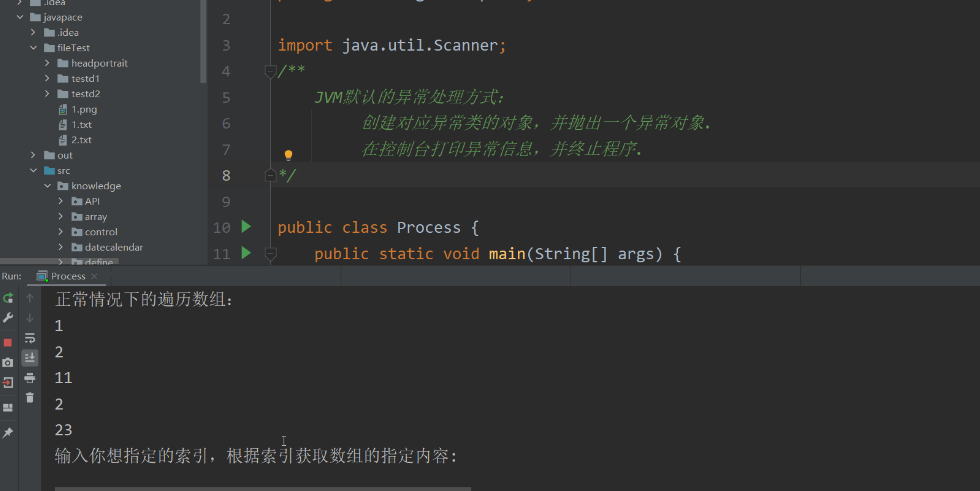Toggle soft-wrap in console output
Viewport: 980px width, 491px height.
[29, 338]
